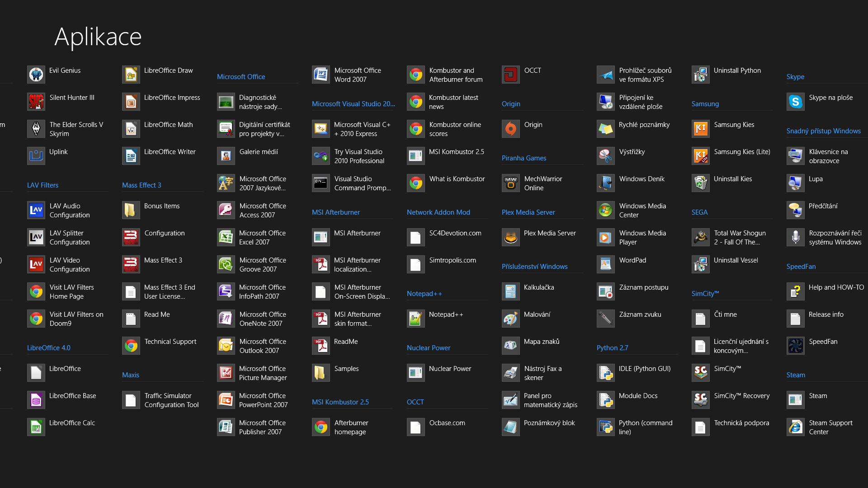Click the Aplikace page title

[x=98, y=37]
